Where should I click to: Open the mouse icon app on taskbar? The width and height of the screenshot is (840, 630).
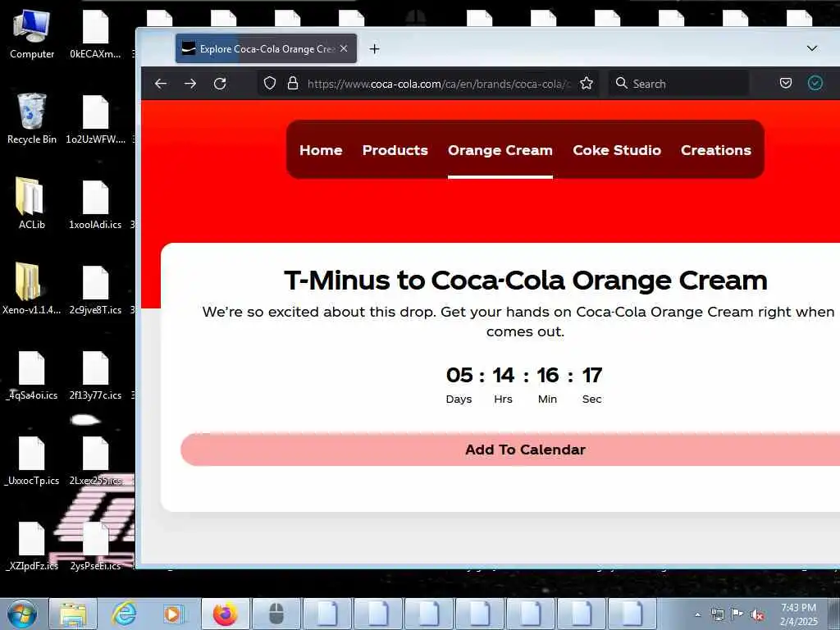276,614
